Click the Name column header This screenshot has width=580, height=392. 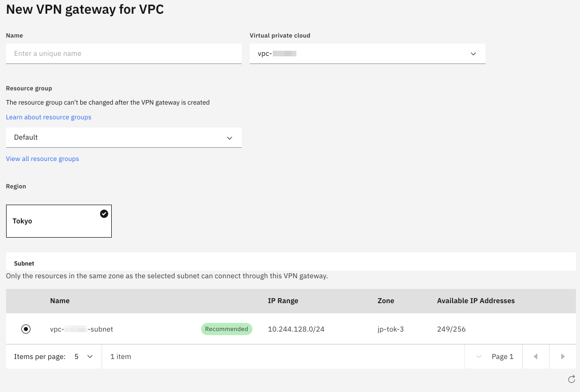tap(60, 301)
